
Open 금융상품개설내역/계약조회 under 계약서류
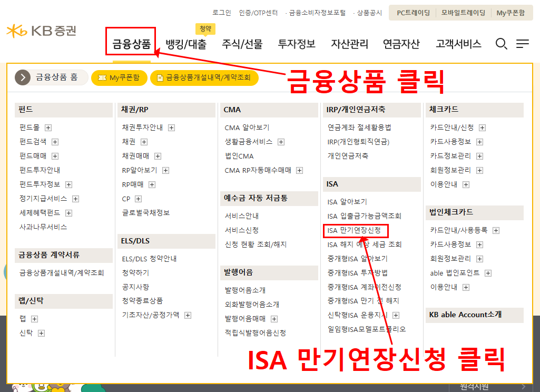(61, 273)
